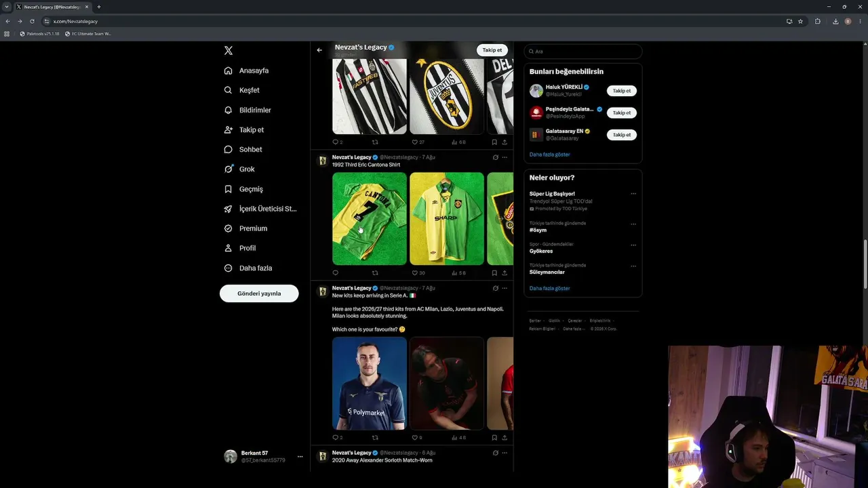Open more options on the Eric Cantona post
868x488 pixels.
505,157
